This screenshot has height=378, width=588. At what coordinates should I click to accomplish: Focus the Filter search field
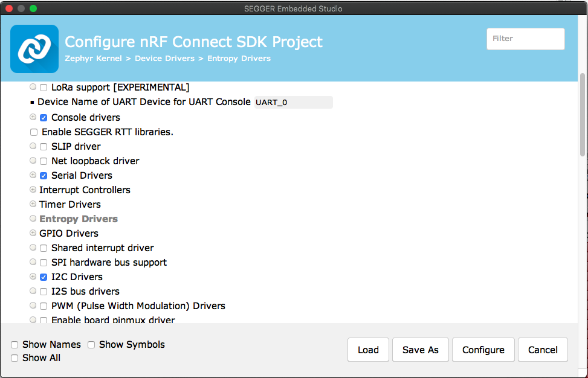[x=525, y=39]
